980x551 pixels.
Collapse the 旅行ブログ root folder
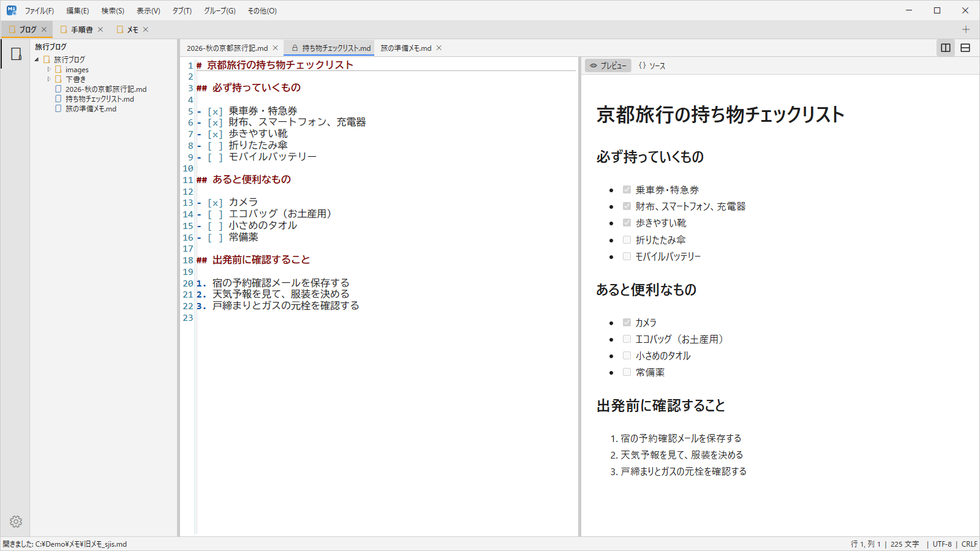pos(37,59)
